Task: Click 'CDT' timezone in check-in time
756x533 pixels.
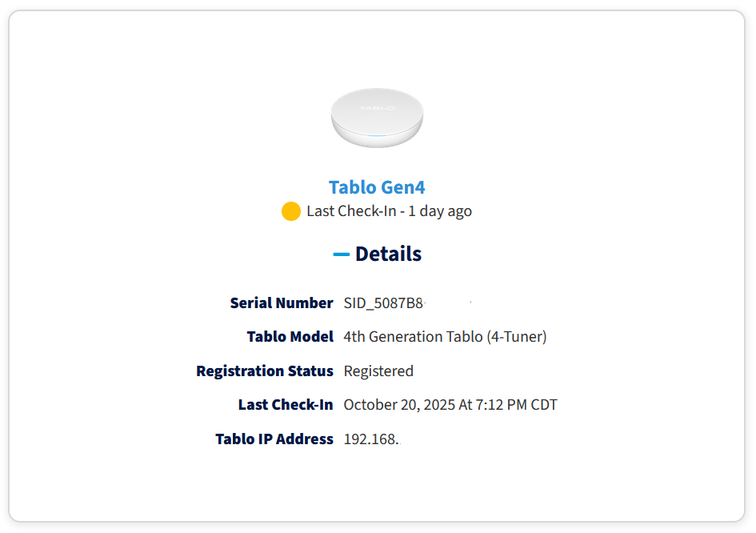Action: (544, 405)
